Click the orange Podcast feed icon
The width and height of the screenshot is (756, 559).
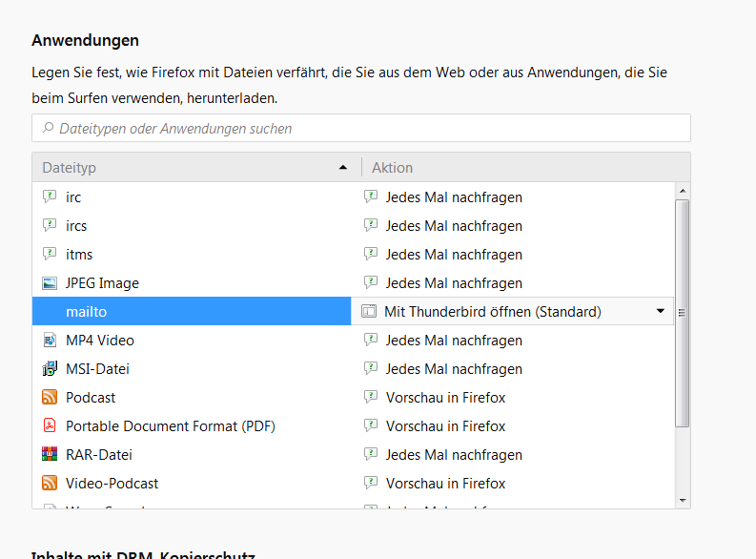50,397
